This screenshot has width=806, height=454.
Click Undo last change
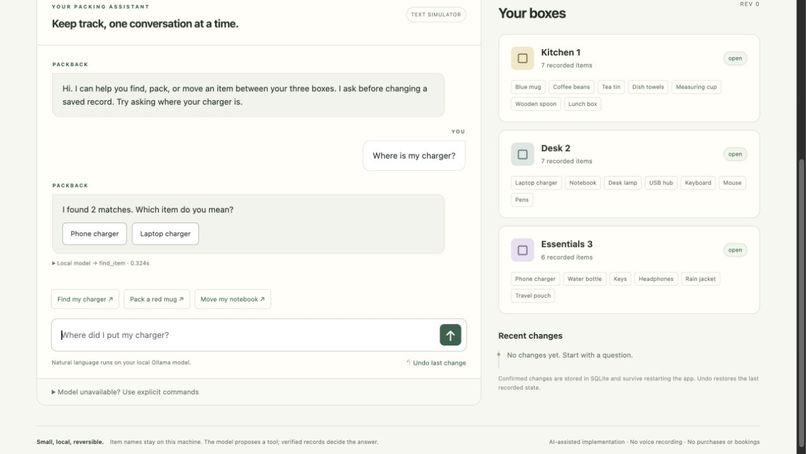coord(436,363)
